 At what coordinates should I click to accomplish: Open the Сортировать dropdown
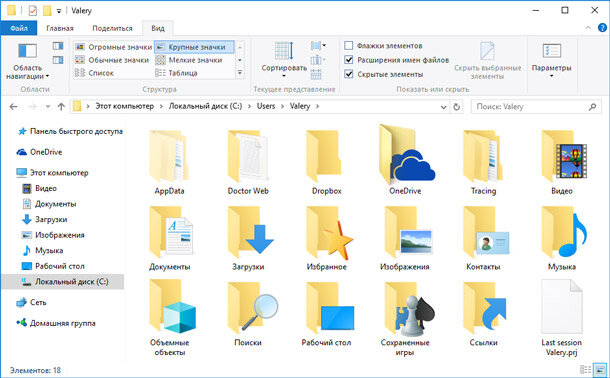(x=284, y=60)
